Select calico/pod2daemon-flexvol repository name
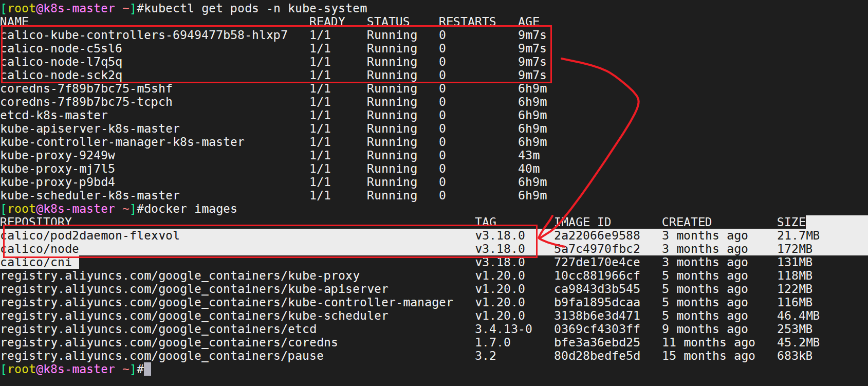This screenshot has width=868, height=386. click(x=90, y=235)
